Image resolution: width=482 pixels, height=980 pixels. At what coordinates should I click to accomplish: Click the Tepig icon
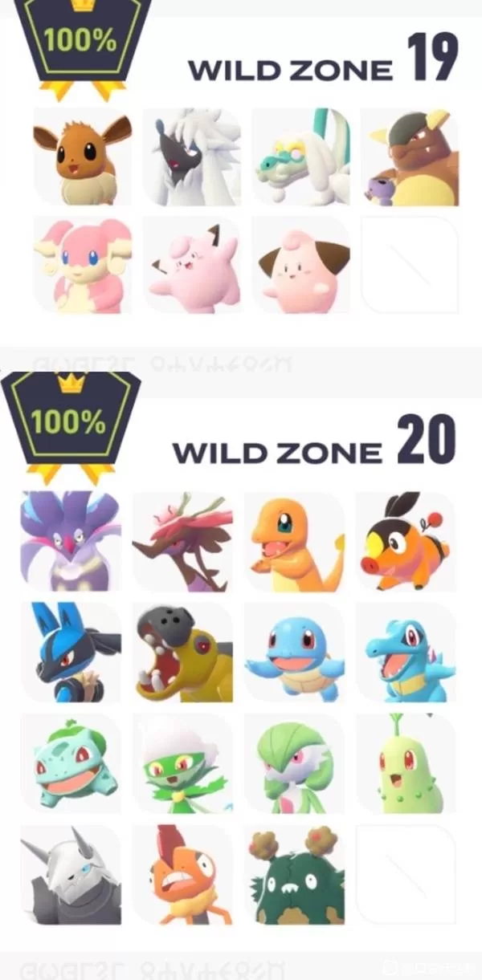[406, 542]
